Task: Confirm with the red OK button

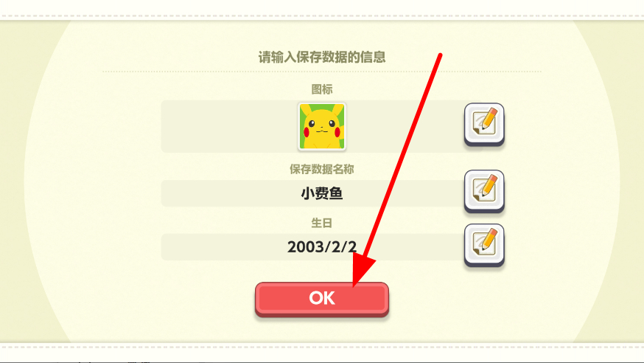Action: click(x=321, y=299)
